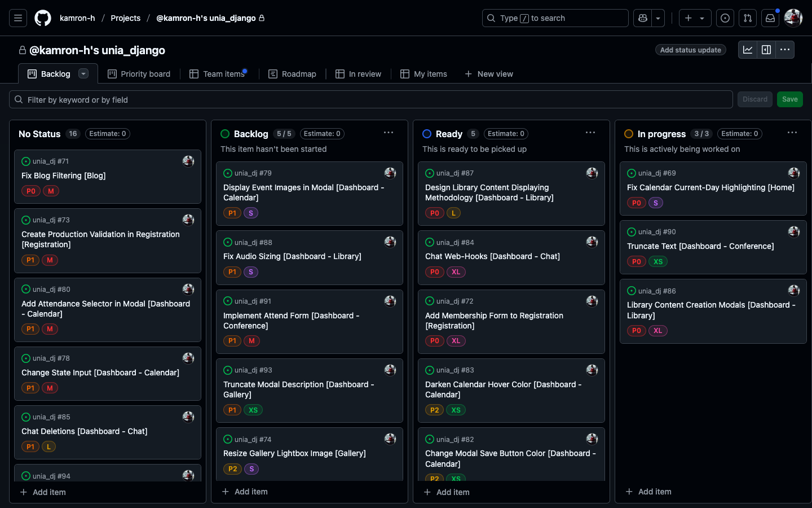Open the Copilot chat icon
The height and width of the screenshot is (508, 812).
pos(642,18)
